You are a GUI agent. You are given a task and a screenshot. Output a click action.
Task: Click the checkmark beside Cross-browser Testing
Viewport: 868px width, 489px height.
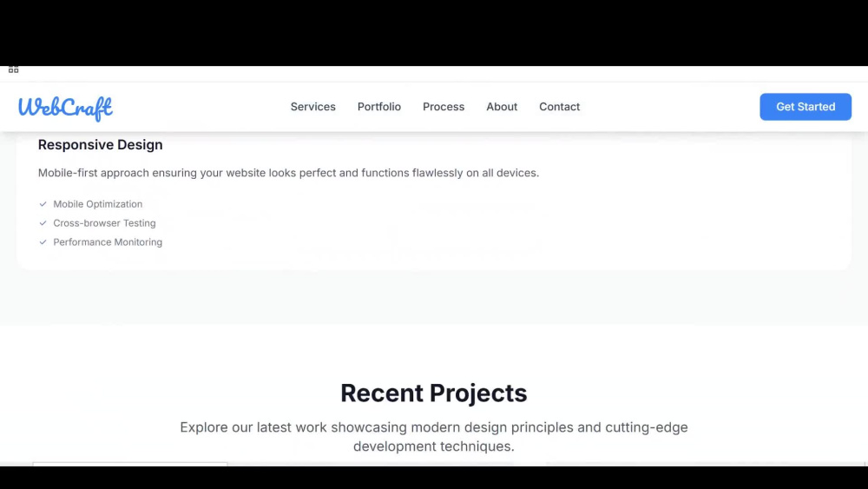43,223
